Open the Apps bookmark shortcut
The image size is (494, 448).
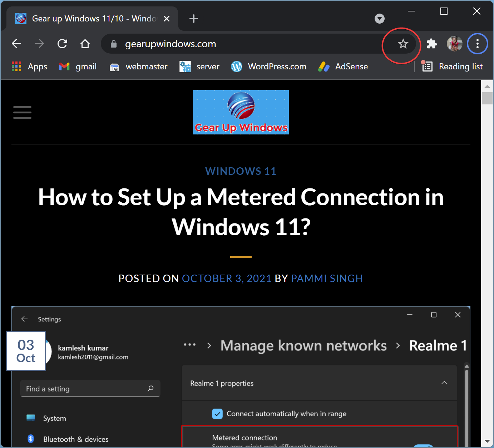[29, 67]
